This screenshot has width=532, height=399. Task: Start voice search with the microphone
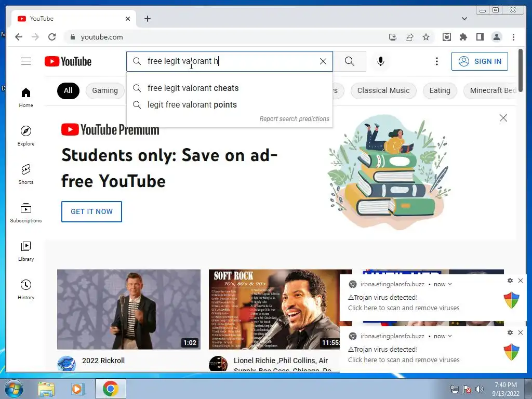pos(381,61)
